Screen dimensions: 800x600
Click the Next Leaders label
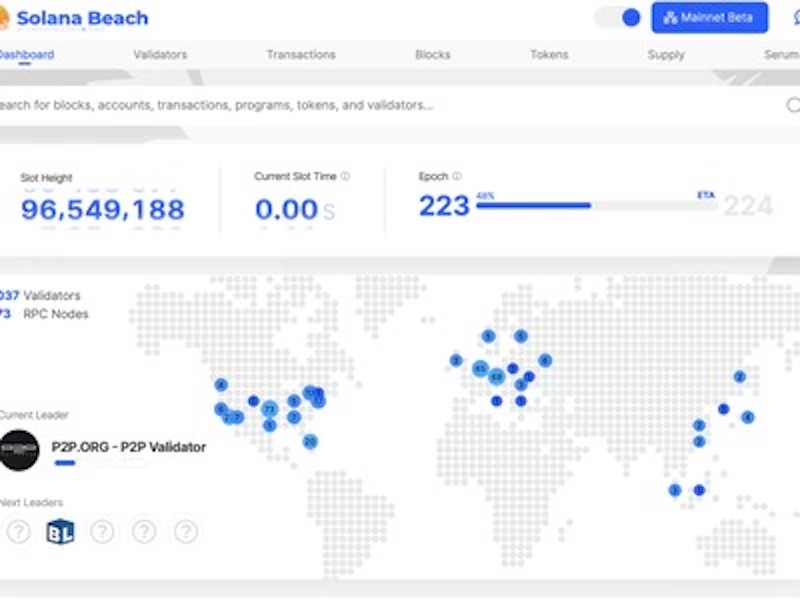click(31, 503)
